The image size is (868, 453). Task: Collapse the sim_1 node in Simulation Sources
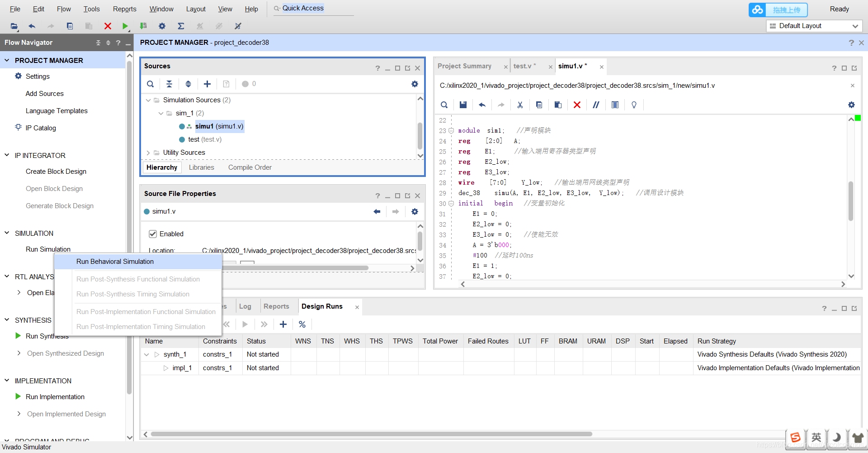click(161, 113)
